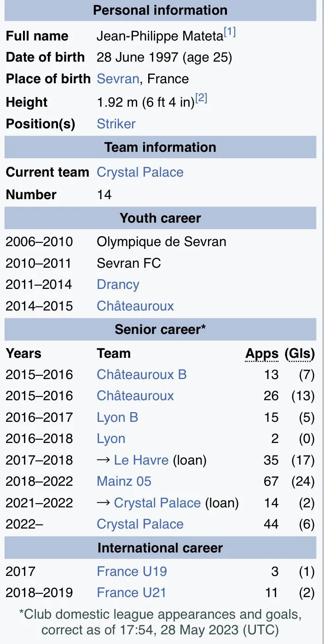Click the Apps column abbreviation header

point(262,354)
